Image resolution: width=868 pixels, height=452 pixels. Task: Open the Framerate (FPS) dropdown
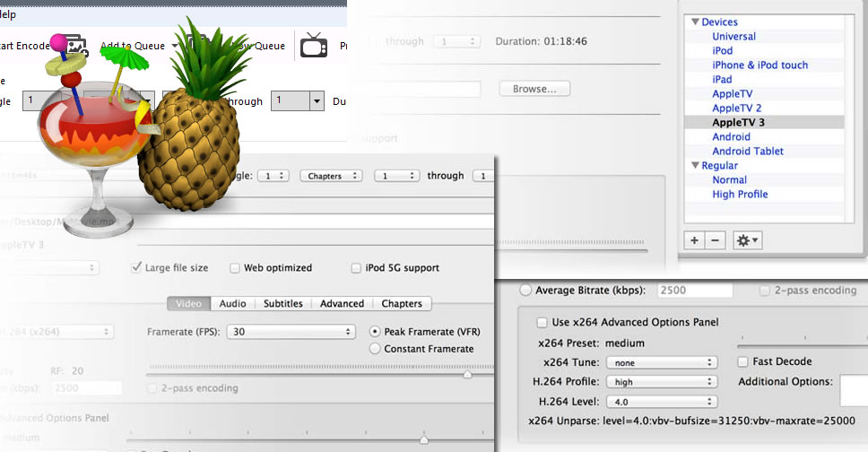tap(291, 332)
